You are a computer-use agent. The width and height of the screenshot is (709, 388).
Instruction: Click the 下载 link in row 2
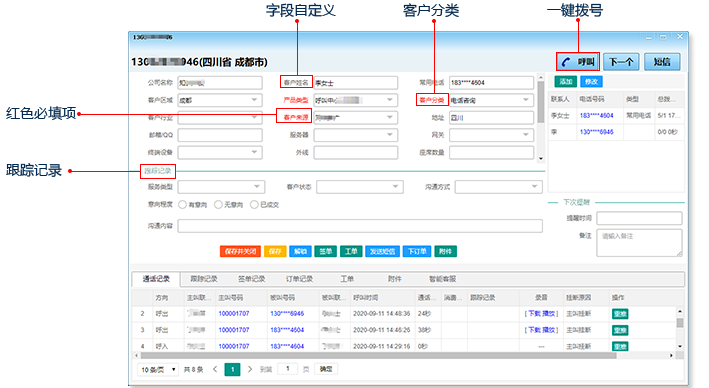coord(534,314)
